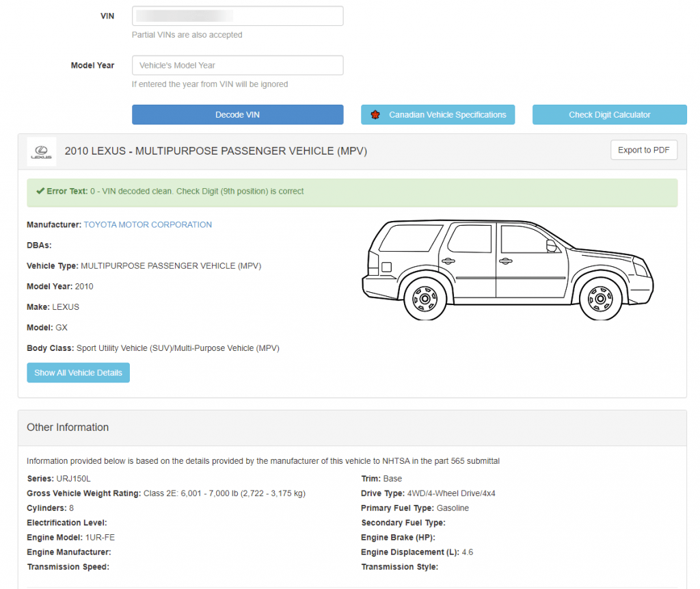Click the 'VIN decoded clean' message text

[197, 192]
